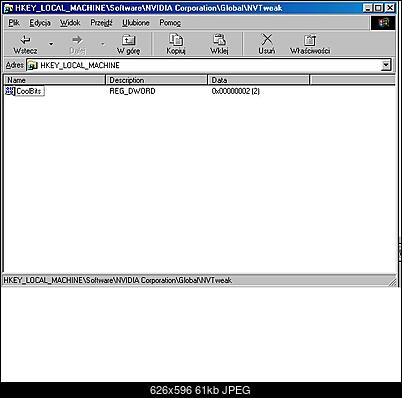
Task: Minimize the NVTweak window
Action: [x=367, y=8]
